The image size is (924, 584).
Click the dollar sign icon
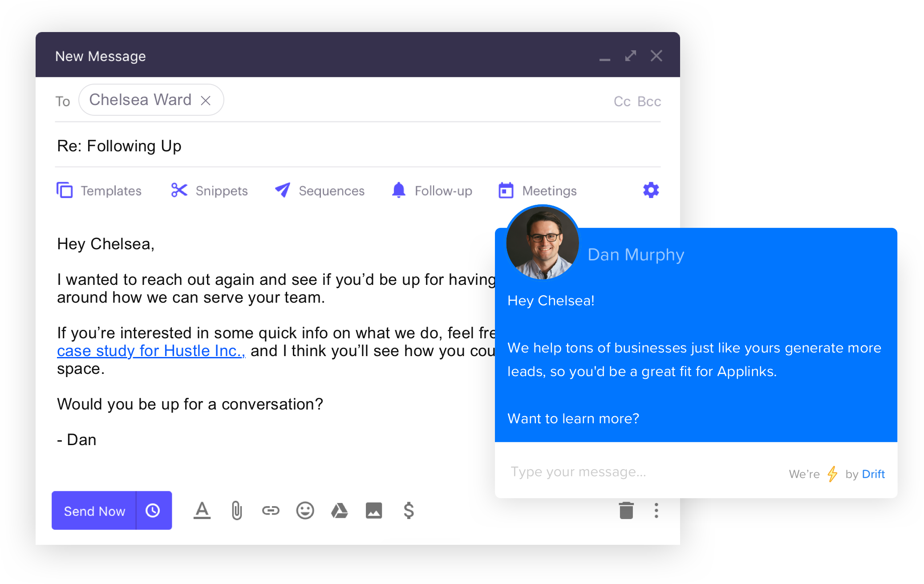pyautogui.click(x=409, y=511)
